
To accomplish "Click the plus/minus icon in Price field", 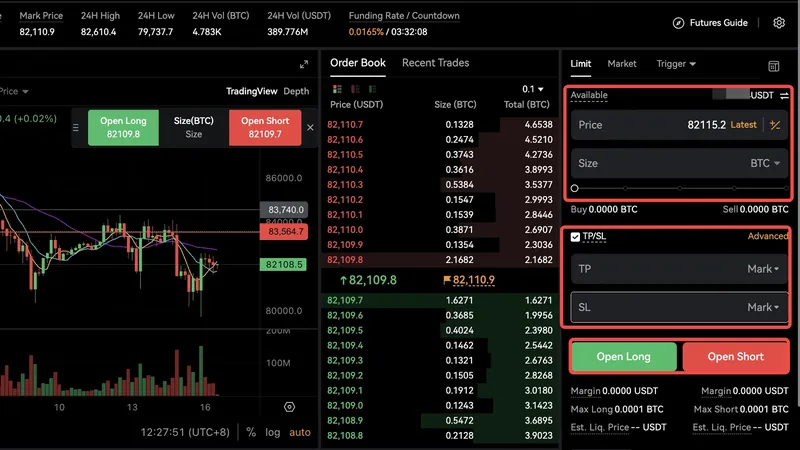I will (x=775, y=125).
